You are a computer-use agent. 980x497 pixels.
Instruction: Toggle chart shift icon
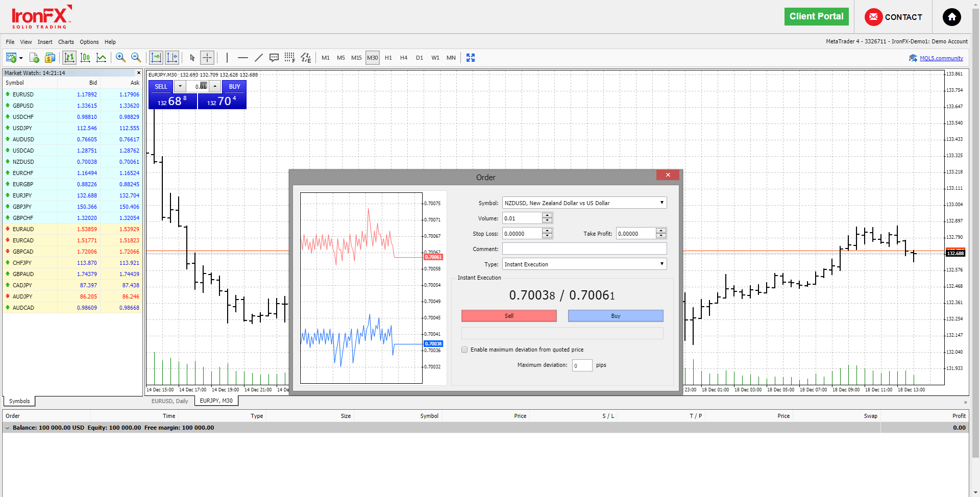(x=172, y=58)
